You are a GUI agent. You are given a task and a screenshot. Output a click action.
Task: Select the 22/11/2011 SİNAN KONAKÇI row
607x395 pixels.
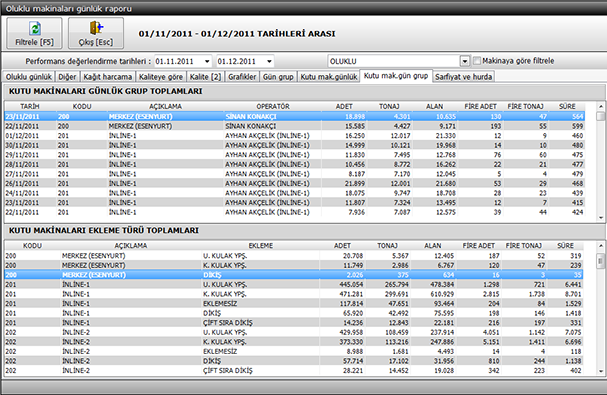(294, 126)
